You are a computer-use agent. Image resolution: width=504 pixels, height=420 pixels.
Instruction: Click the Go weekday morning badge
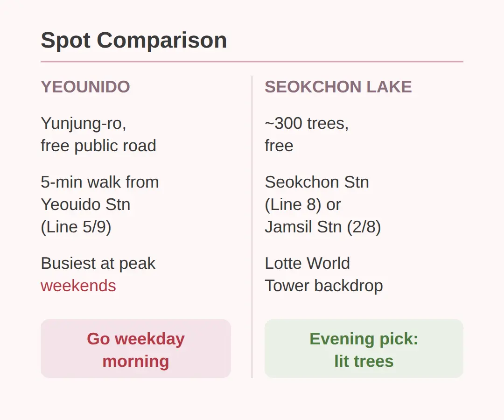(136, 349)
